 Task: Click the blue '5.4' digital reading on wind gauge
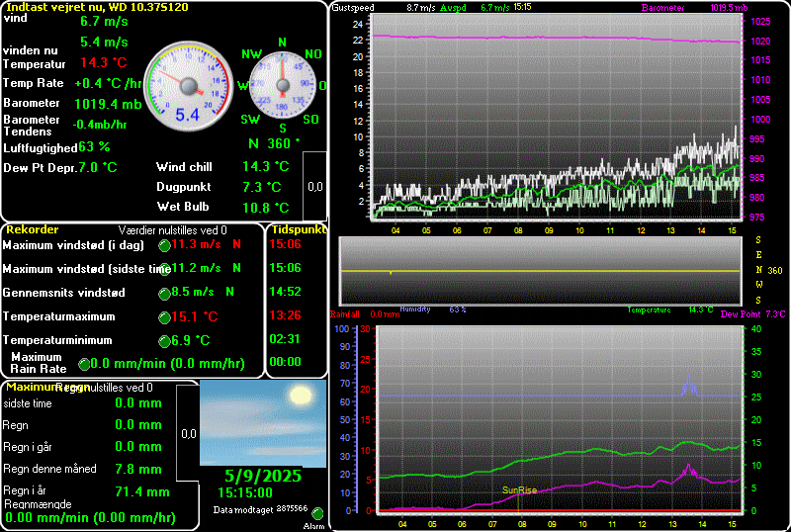[x=187, y=115]
